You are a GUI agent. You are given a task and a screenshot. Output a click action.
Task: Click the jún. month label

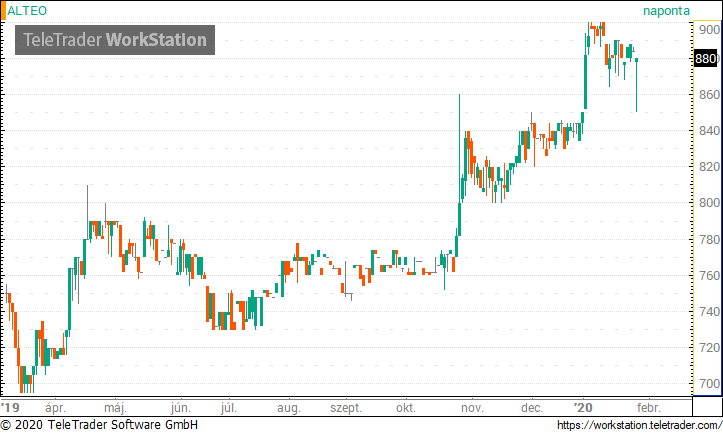[181, 408]
